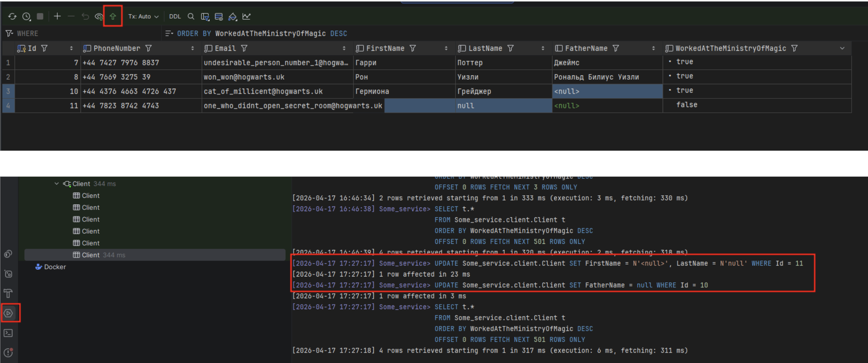868x363 pixels.
Task: Click the email cell won_won@hogwarts.uk
Action: tap(277, 77)
